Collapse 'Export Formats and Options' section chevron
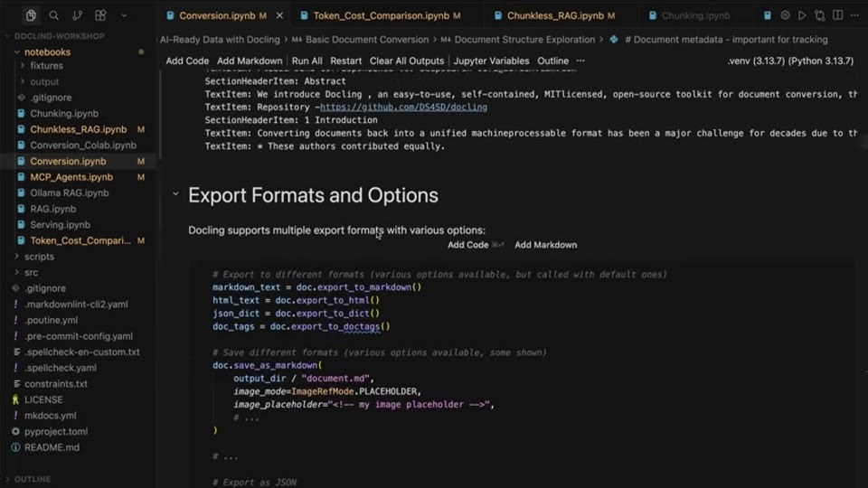 (175, 194)
